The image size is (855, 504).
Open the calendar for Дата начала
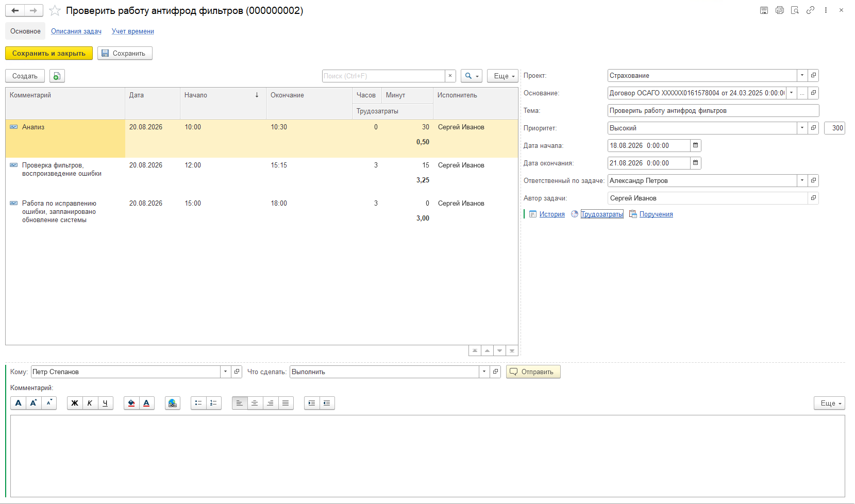[x=695, y=145]
